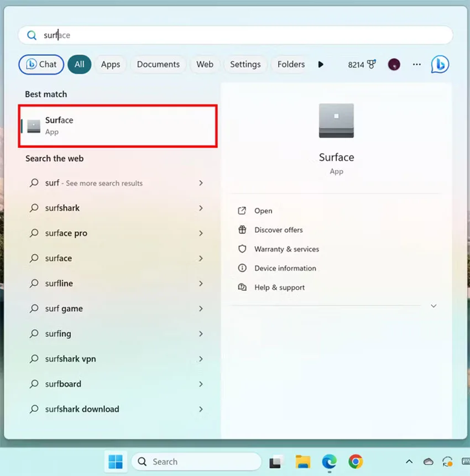Click the search text field with surface
The width and height of the screenshot is (470, 476).
pyautogui.click(x=236, y=35)
